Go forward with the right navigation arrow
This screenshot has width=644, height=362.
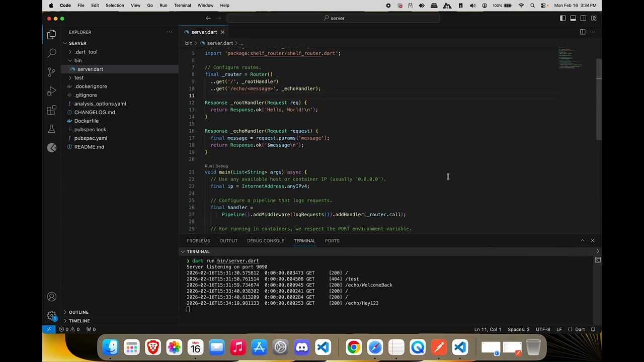[x=219, y=18]
